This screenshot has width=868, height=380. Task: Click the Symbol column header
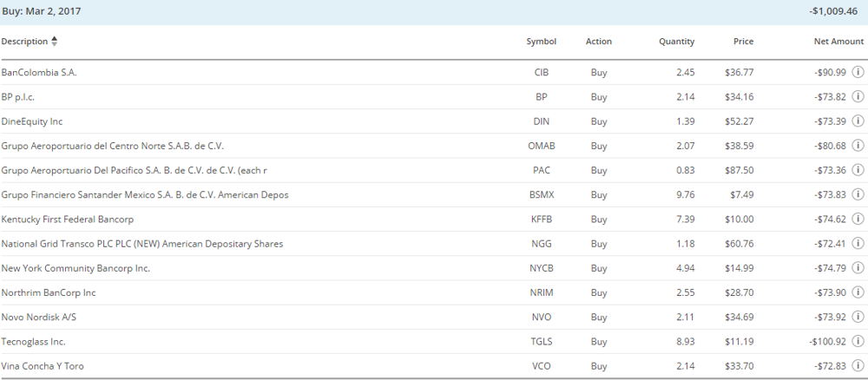(541, 42)
